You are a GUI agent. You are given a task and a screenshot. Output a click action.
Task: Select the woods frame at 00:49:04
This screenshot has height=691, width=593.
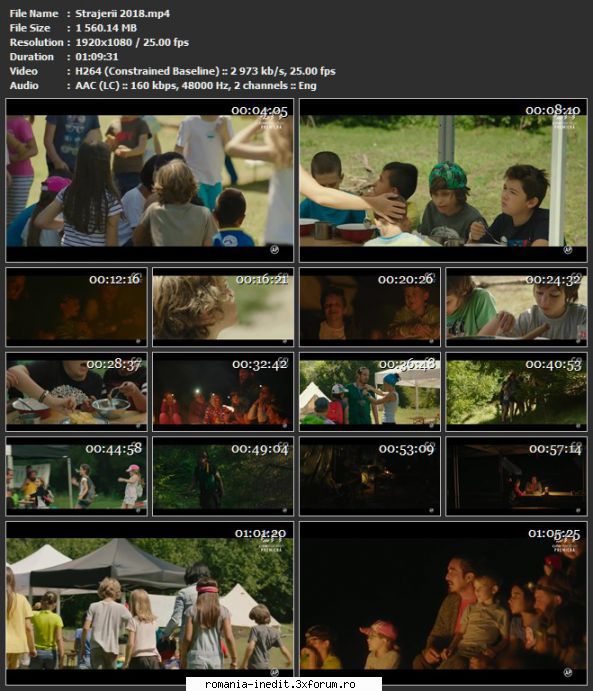(223, 476)
